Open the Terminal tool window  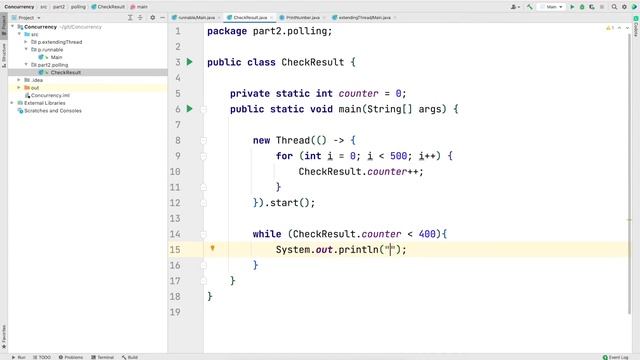pyautogui.click(x=102, y=357)
